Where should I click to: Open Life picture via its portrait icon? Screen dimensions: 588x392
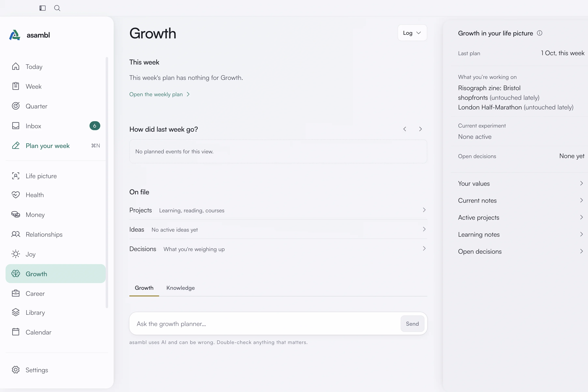(x=16, y=176)
